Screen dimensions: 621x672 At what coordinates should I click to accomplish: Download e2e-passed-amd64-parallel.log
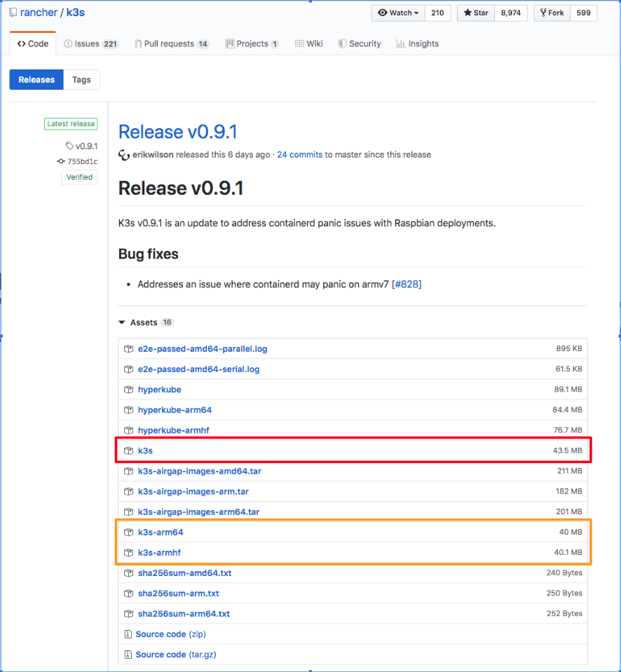(x=203, y=349)
